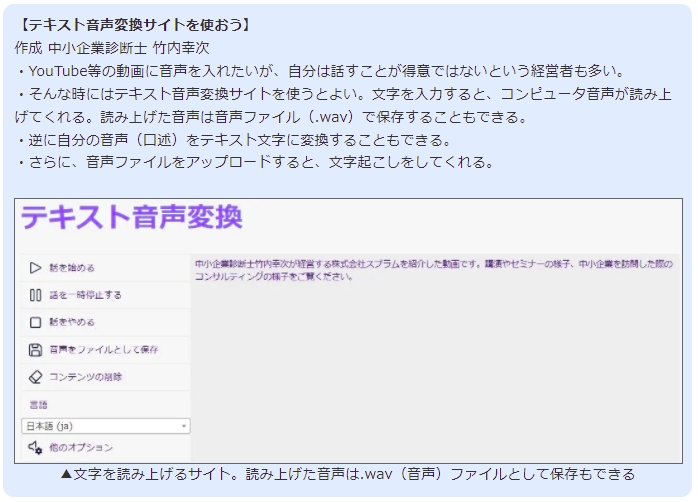Click the 言語 label
Screen dimensions: 698x502
pos(38,405)
